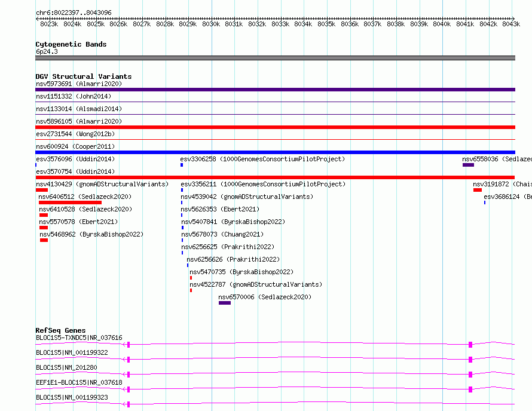Select nsv6406512 (Sedlazeck2020) label
Image resolution: width=532 pixels, height=411 pixels.
[x=85, y=197]
